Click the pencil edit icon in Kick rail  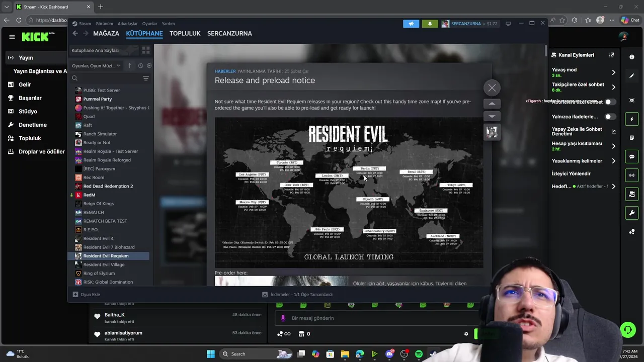632,76
